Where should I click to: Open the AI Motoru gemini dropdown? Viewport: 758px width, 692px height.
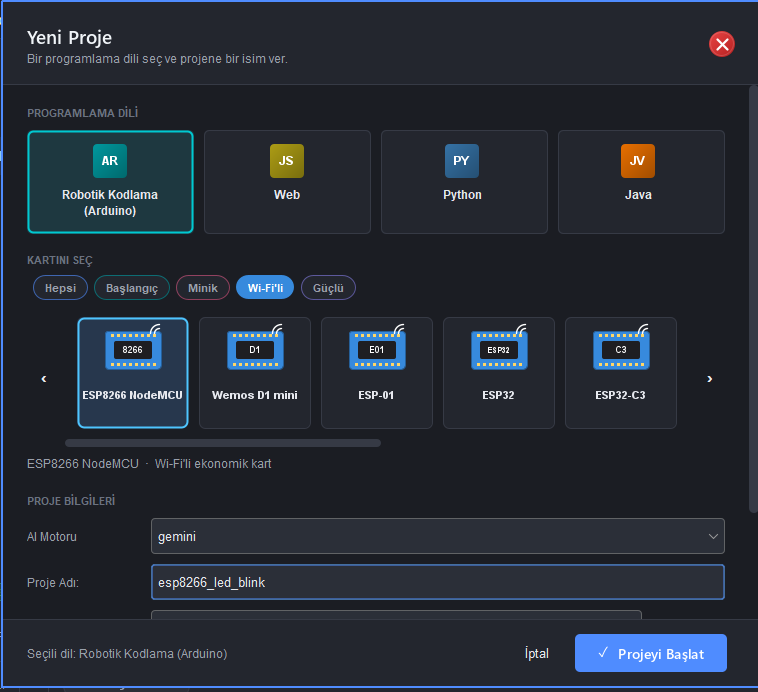tap(437, 536)
